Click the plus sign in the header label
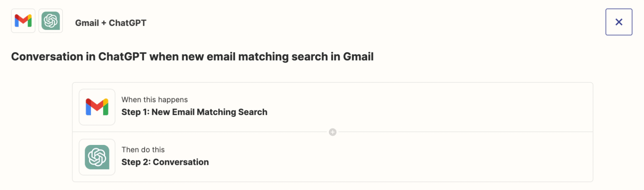Screen dimensions: 644x190 (104, 23)
